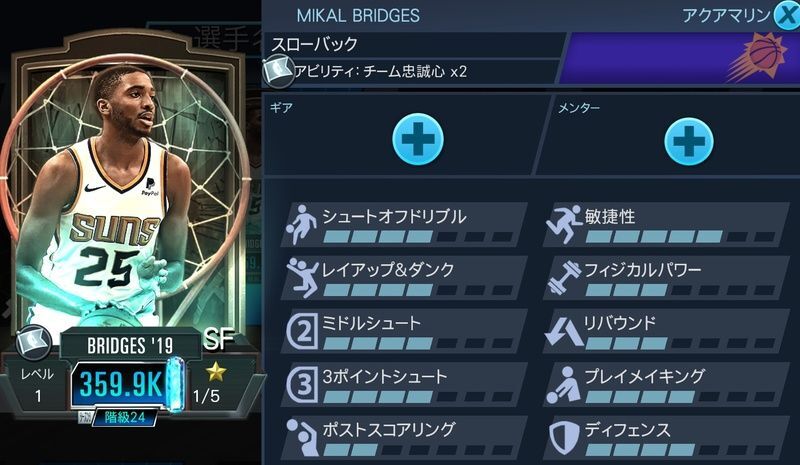
Task: Select the layup & dunk skill icon
Action: click(303, 277)
